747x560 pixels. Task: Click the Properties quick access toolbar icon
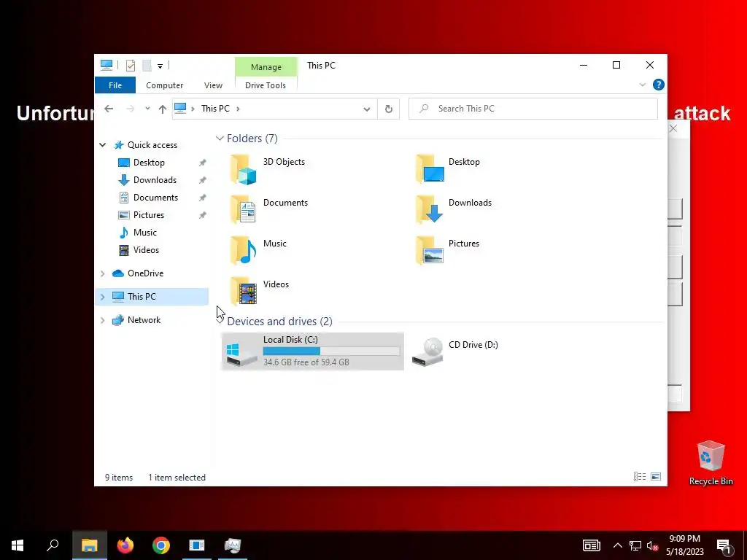130,65
